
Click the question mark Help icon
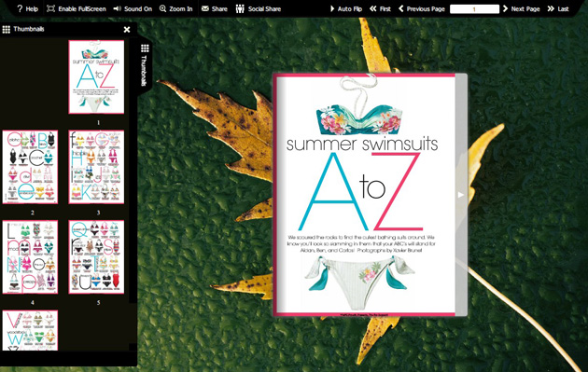coord(20,8)
